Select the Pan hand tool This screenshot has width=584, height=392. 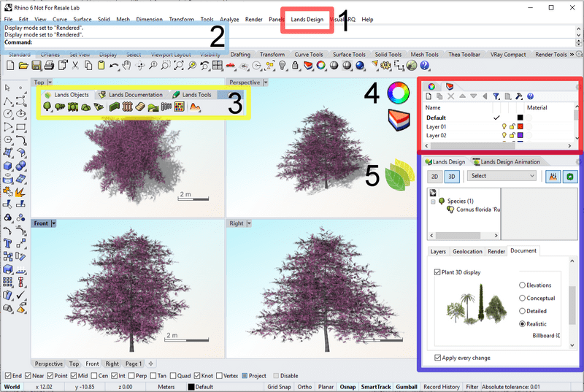126,66
